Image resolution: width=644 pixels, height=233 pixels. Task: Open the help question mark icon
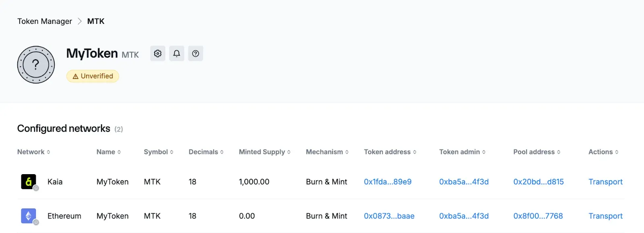pyautogui.click(x=196, y=54)
